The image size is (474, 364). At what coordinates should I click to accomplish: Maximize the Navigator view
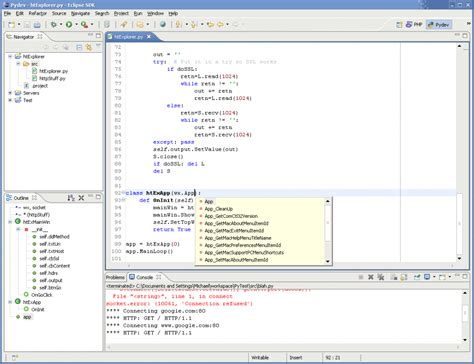pyautogui.click(x=98, y=35)
